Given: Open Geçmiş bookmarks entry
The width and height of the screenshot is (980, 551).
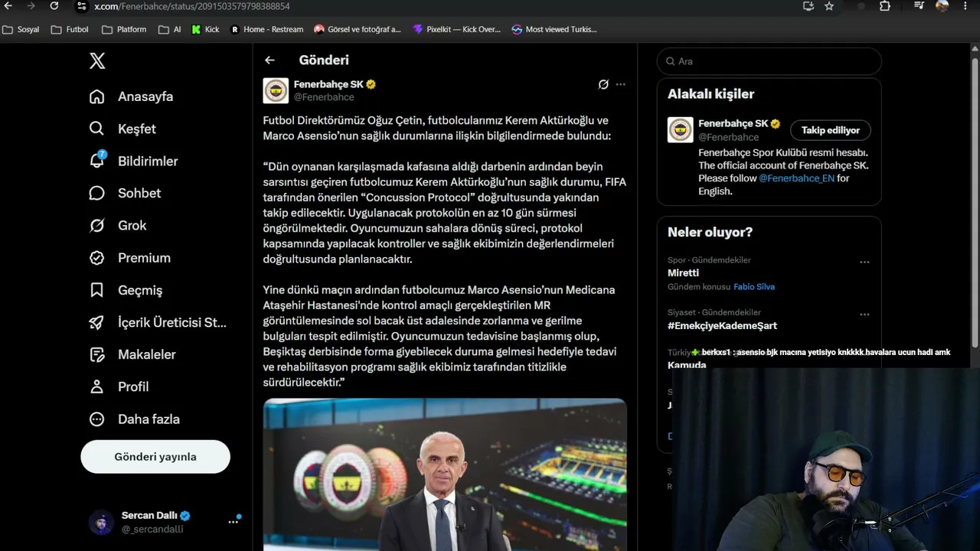Looking at the screenshot, I should [126, 290].
